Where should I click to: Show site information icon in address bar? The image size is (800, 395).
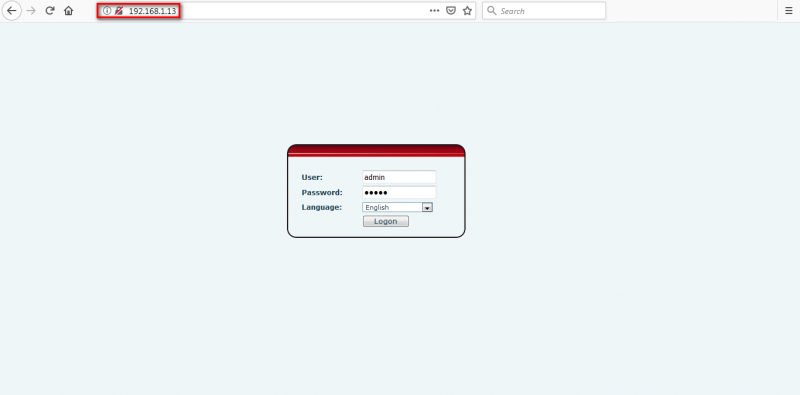click(107, 11)
